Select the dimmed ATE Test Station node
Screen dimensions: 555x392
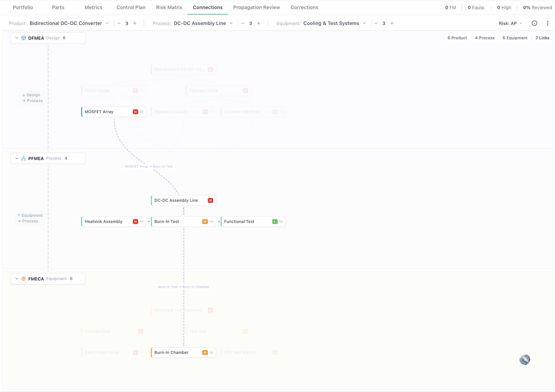[253, 352]
